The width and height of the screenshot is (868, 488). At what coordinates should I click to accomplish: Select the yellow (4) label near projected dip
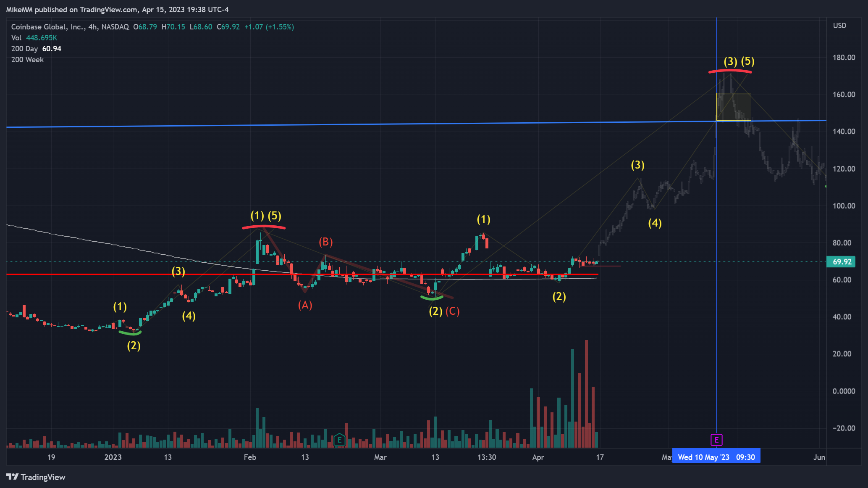tap(655, 223)
